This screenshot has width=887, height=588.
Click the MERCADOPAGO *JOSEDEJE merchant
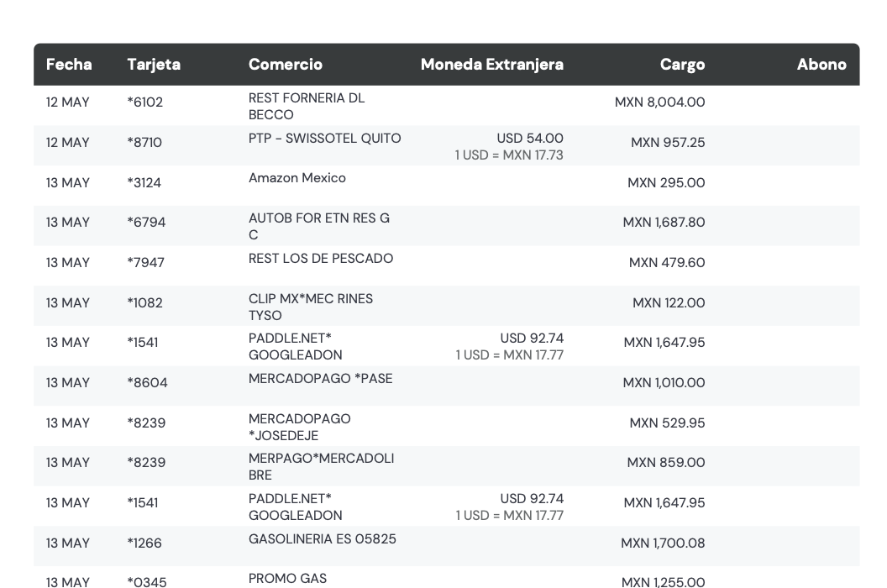pos(300,428)
